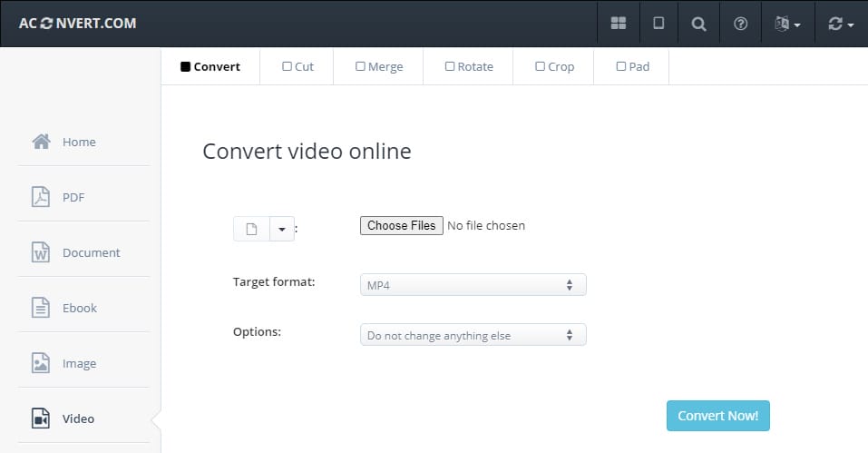Click the Image icon in sidebar

coord(41,363)
